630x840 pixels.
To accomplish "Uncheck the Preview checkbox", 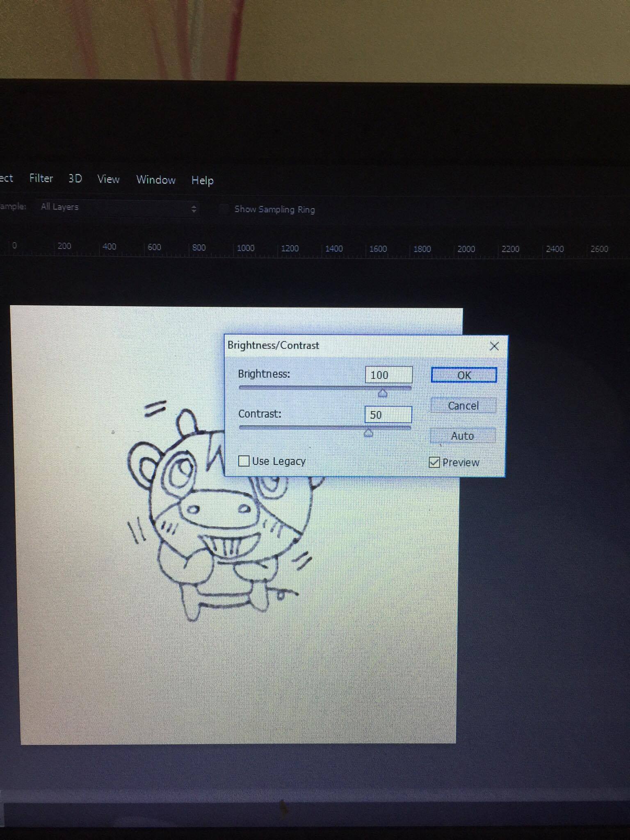I will (434, 463).
